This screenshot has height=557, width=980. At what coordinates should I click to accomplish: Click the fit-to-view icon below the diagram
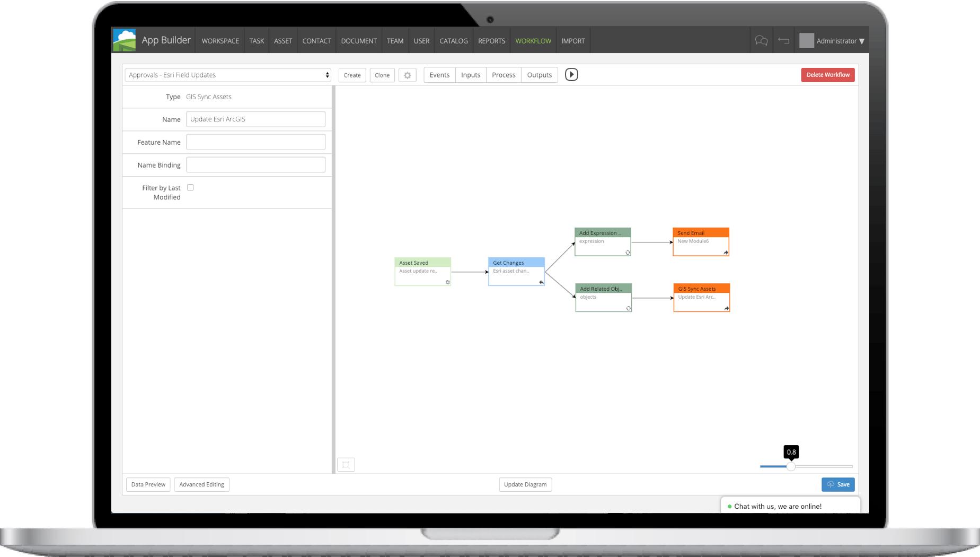(346, 464)
